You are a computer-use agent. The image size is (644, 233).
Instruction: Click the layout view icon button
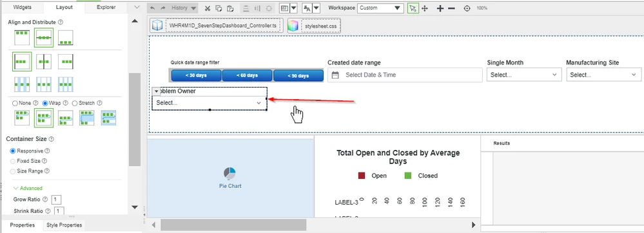[284, 8]
